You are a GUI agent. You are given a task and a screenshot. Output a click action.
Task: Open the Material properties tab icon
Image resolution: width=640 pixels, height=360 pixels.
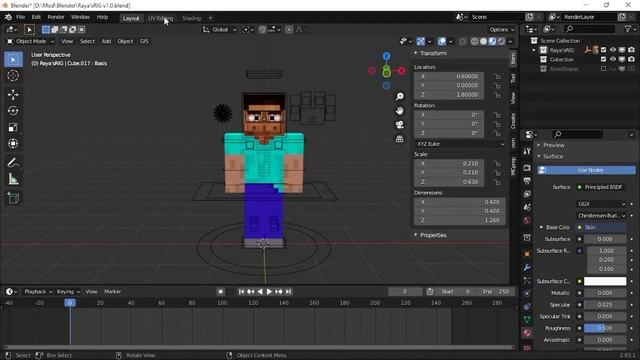(527, 333)
